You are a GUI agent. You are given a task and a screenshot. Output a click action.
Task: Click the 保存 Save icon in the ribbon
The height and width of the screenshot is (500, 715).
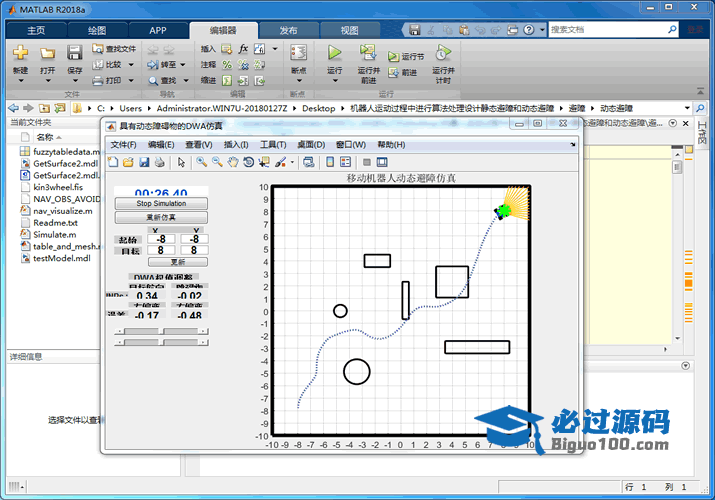pos(75,53)
